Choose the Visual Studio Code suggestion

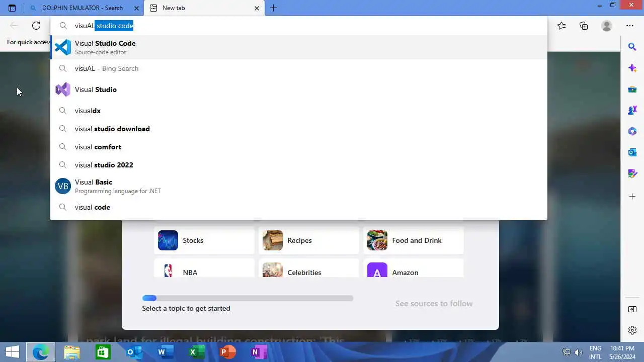[x=299, y=47]
